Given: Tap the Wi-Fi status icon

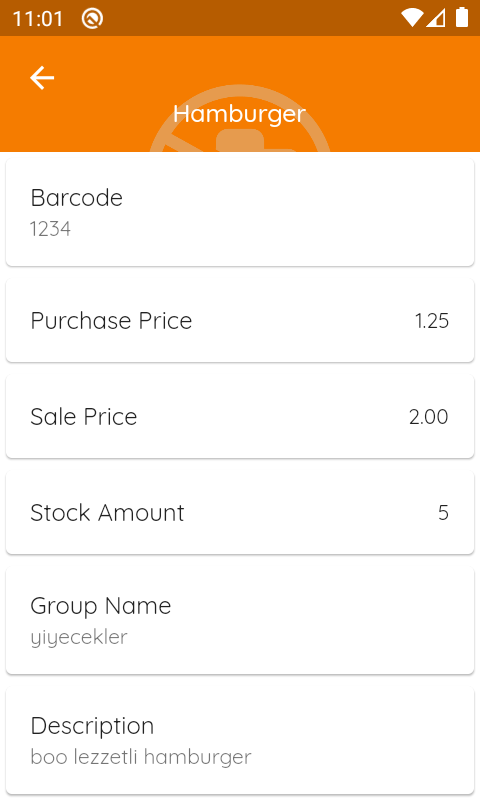Looking at the screenshot, I should 412,18.
